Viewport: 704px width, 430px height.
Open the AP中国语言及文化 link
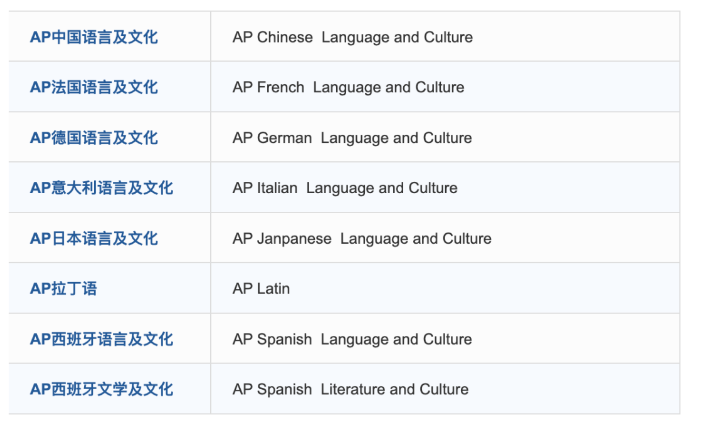93,37
